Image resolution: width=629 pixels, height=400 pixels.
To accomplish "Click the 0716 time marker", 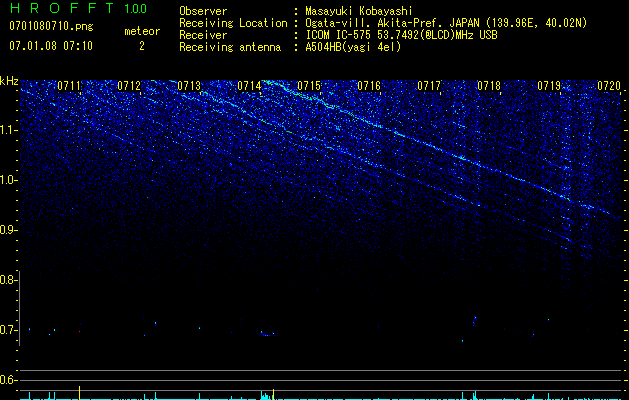I will coord(369,86).
